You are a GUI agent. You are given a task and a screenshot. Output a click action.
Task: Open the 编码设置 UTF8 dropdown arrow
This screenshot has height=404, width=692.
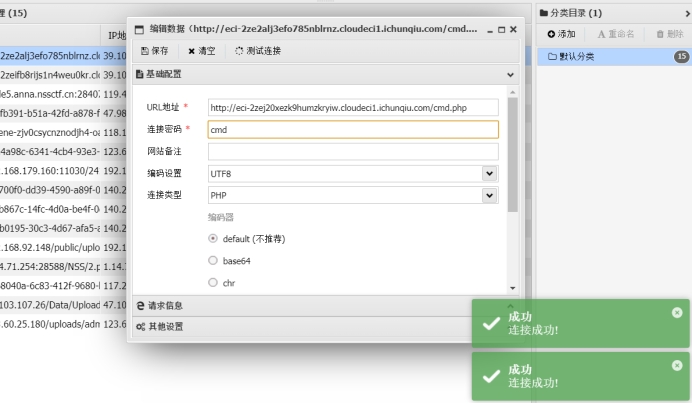pos(489,174)
